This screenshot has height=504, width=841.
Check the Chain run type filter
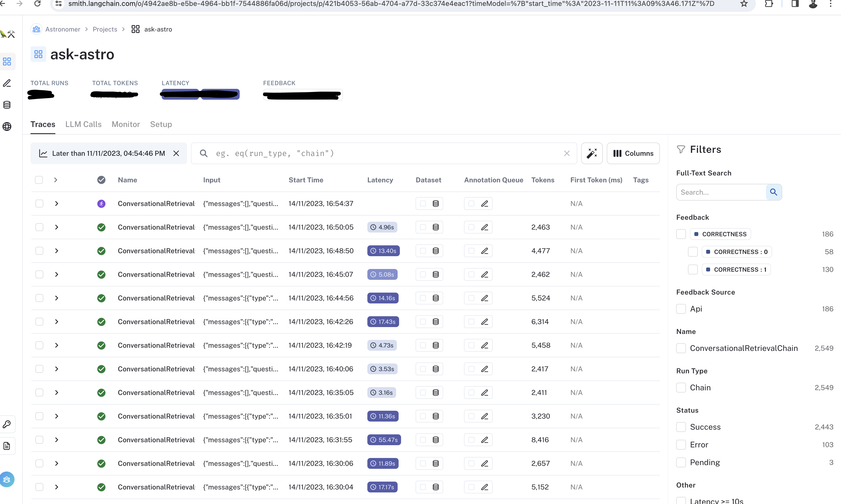pyautogui.click(x=681, y=388)
